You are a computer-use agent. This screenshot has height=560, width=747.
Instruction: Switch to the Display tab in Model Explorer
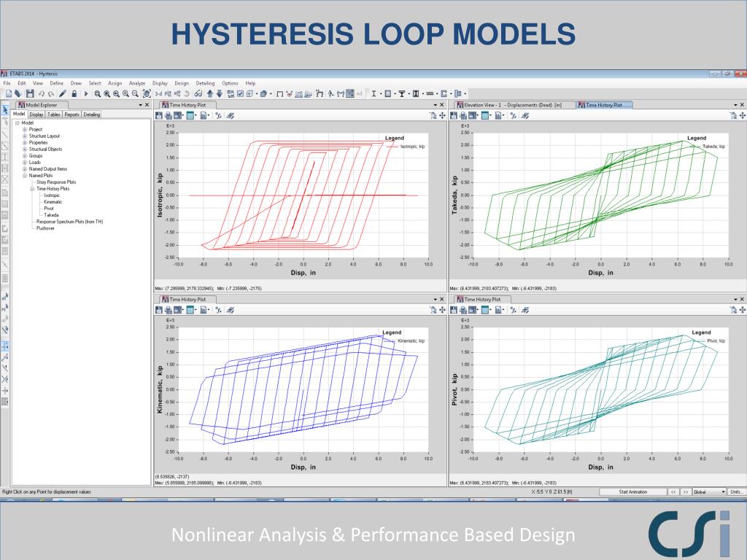pos(36,114)
